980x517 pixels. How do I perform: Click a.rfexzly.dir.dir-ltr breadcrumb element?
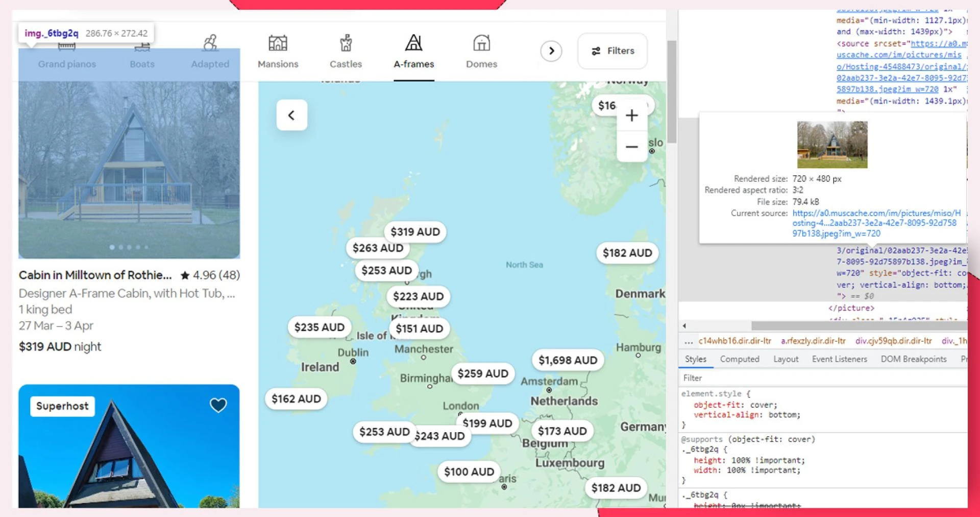tap(813, 341)
